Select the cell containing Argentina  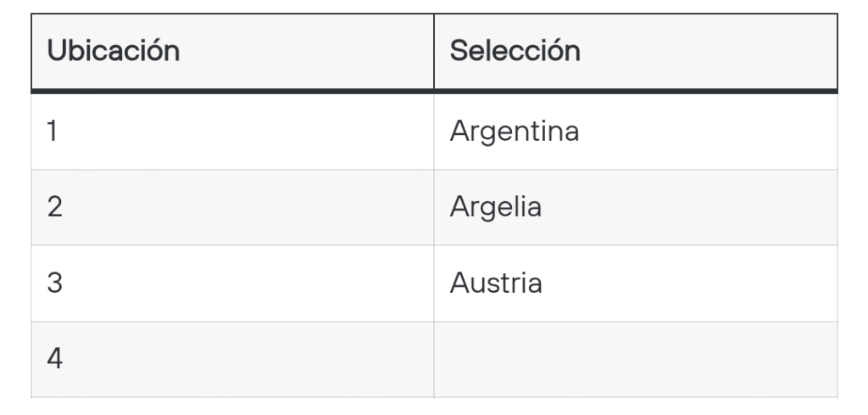[x=636, y=132]
